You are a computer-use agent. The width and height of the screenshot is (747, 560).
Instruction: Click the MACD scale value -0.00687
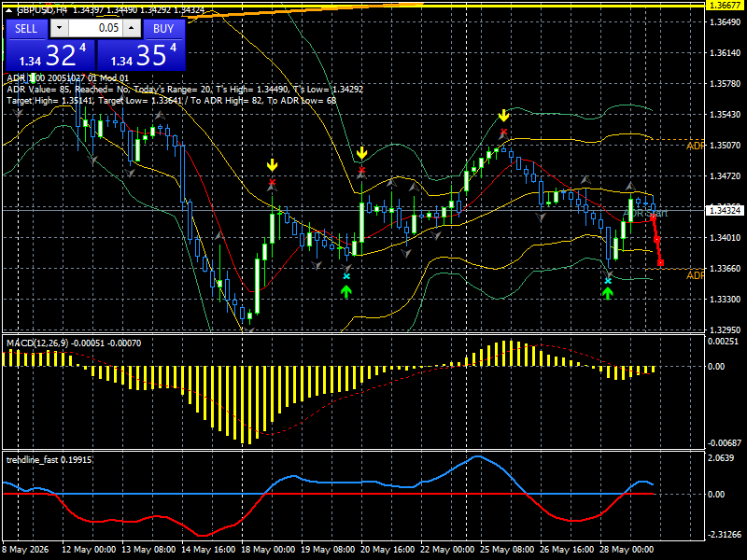(x=725, y=442)
